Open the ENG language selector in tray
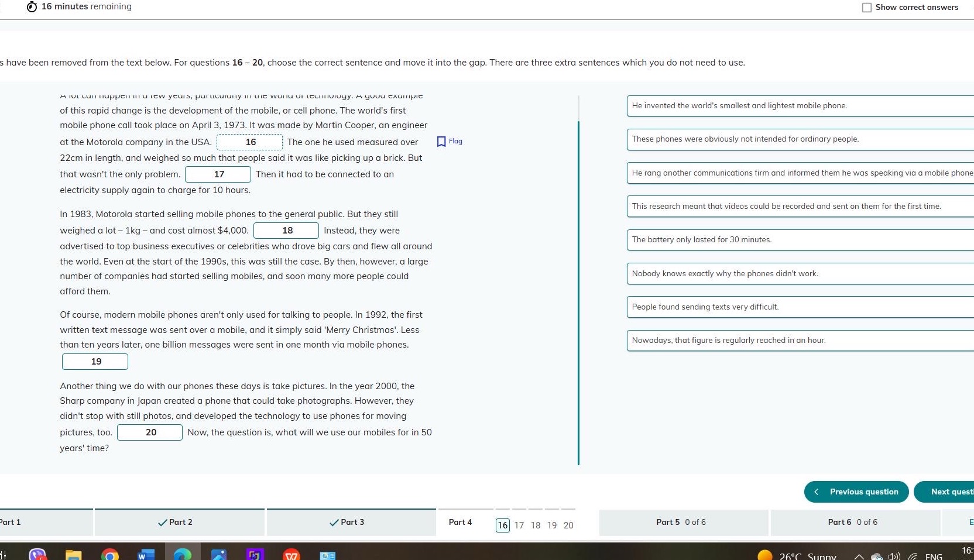This screenshot has height=560, width=974. (x=934, y=556)
